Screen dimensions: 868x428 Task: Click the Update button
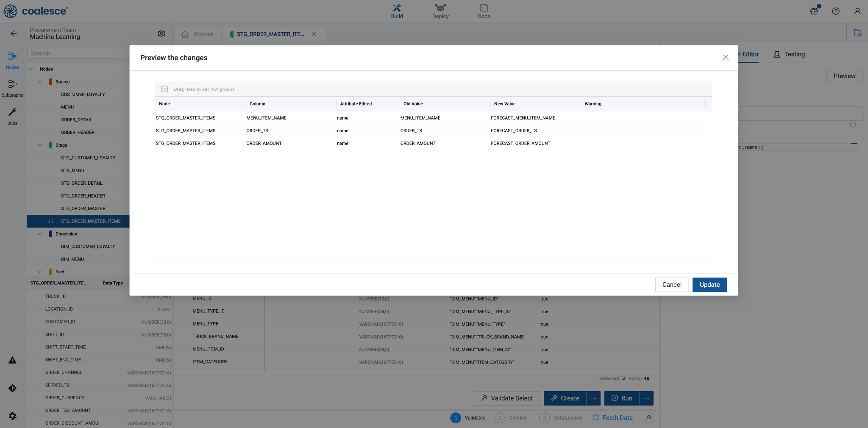click(709, 285)
